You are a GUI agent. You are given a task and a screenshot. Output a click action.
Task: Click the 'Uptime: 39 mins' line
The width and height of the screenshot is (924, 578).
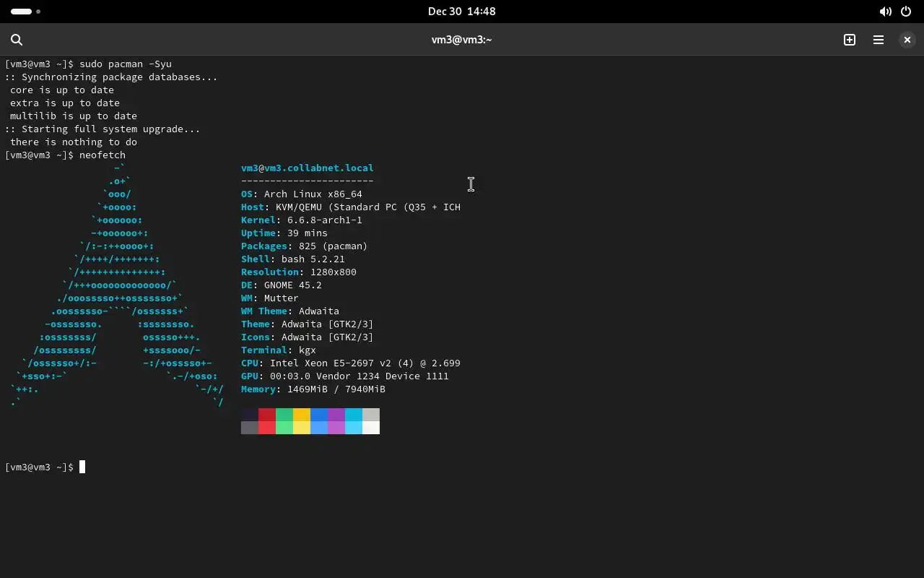point(284,233)
